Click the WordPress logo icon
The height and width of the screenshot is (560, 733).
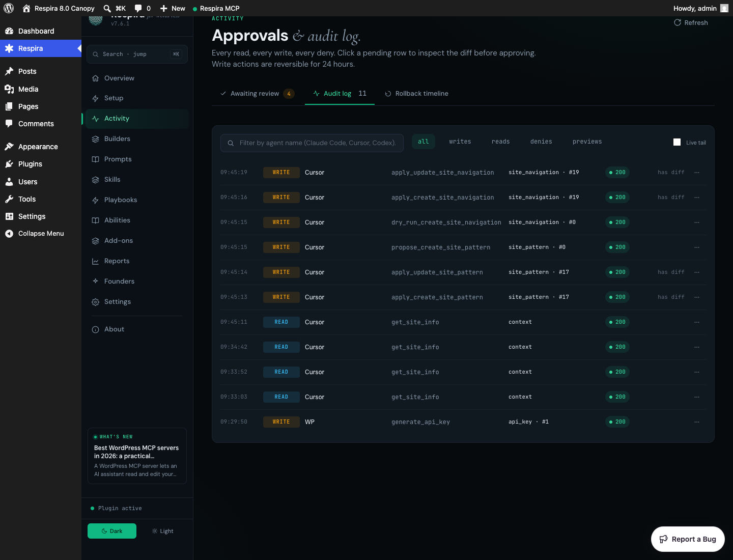pos(9,8)
